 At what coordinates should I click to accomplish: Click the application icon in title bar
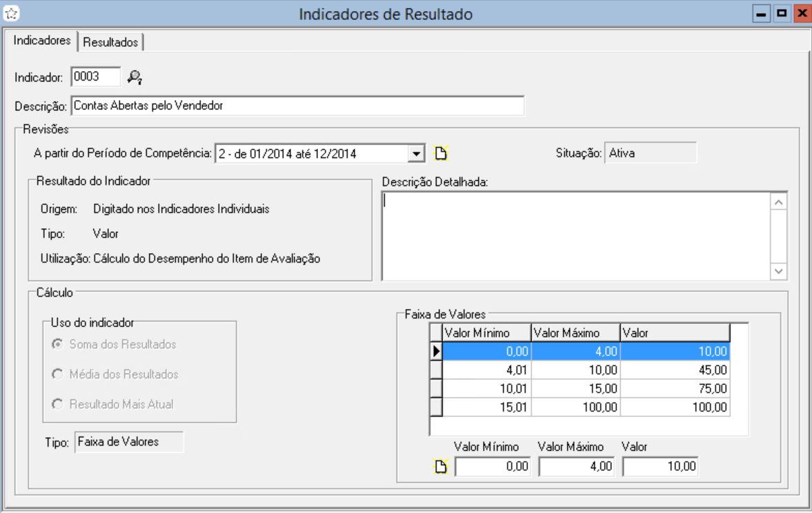(x=12, y=14)
